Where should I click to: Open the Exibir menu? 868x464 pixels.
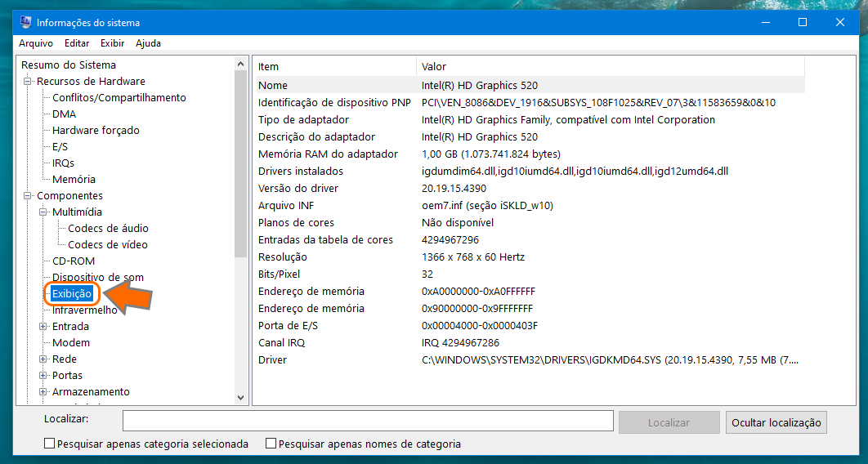point(112,43)
